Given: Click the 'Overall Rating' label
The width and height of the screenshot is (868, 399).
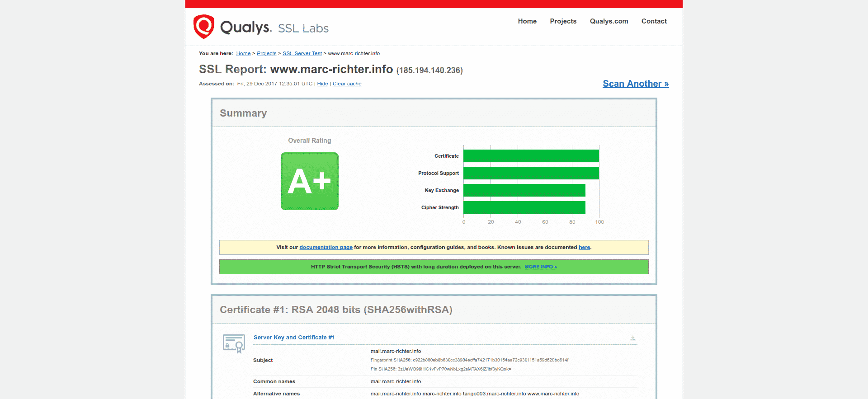Looking at the screenshot, I should [310, 141].
